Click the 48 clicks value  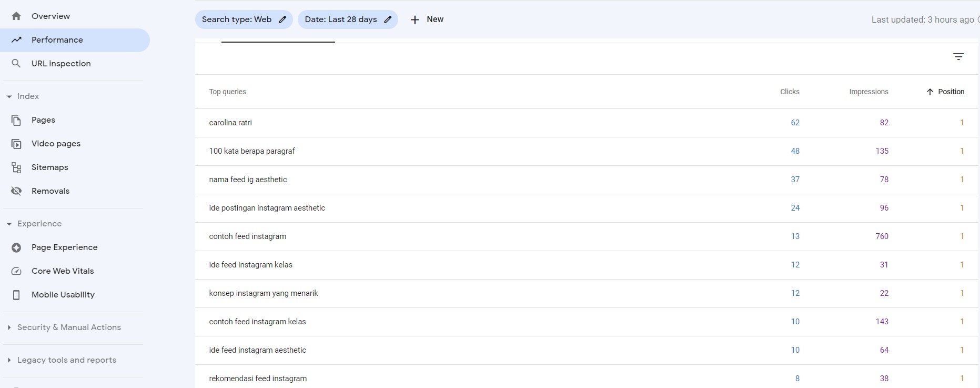(795, 151)
